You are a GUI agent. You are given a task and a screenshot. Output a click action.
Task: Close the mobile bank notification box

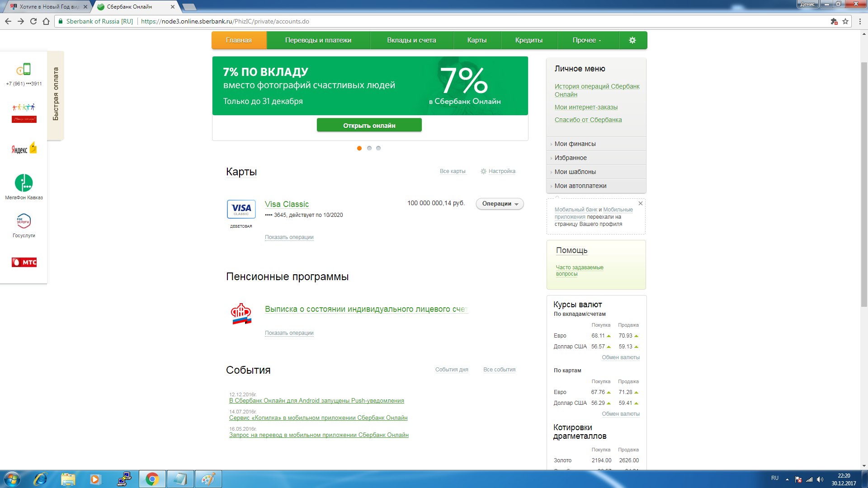[x=641, y=203]
